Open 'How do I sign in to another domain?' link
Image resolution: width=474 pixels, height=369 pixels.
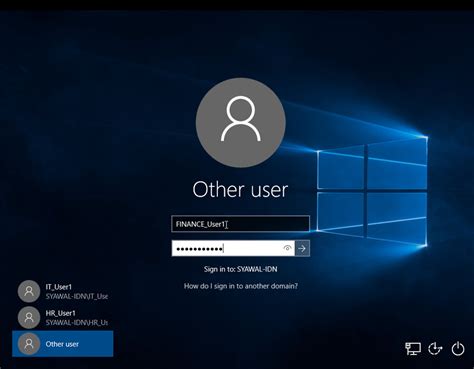pos(241,286)
